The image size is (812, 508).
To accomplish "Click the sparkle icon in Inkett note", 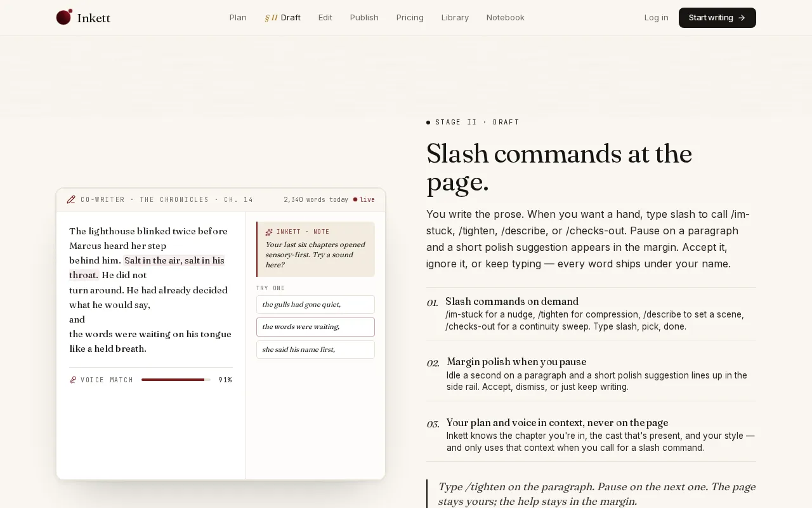I will tap(269, 232).
